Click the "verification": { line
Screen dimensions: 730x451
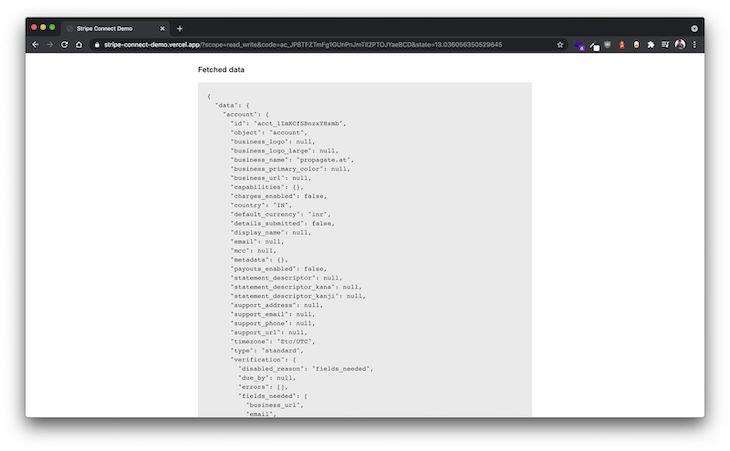point(263,359)
